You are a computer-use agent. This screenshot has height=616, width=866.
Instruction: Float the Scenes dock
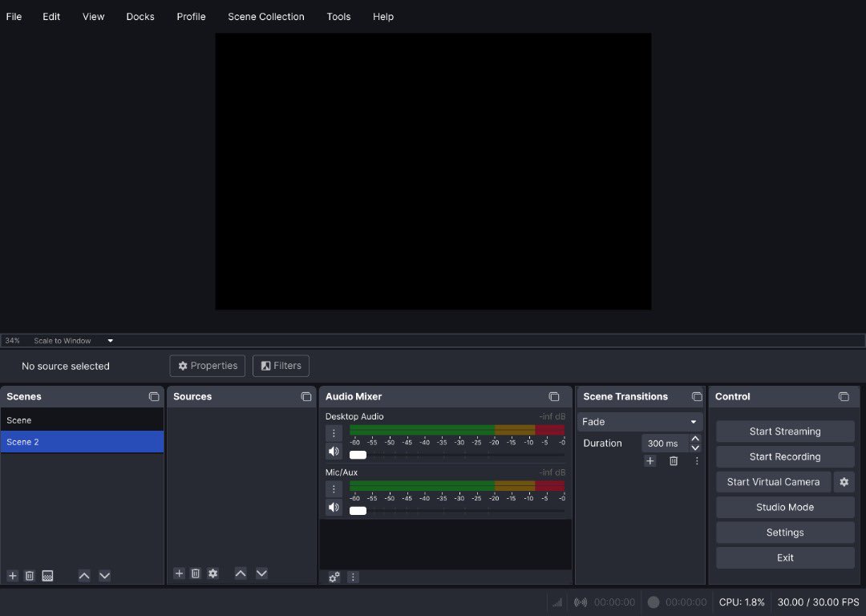[x=153, y=397]
